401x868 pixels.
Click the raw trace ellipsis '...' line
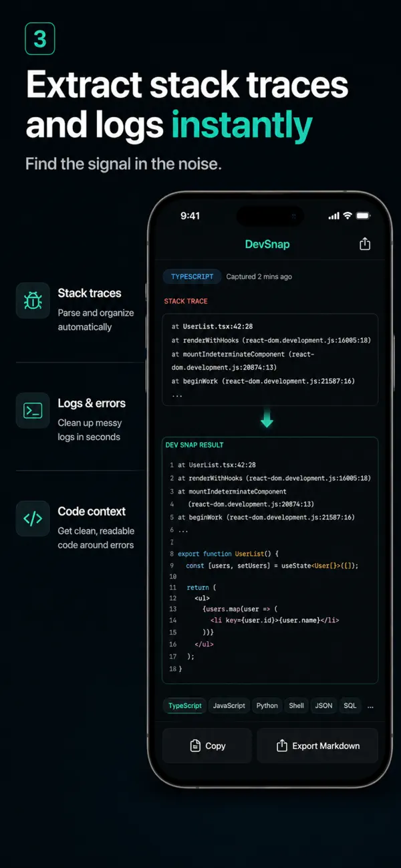point(177,395)
